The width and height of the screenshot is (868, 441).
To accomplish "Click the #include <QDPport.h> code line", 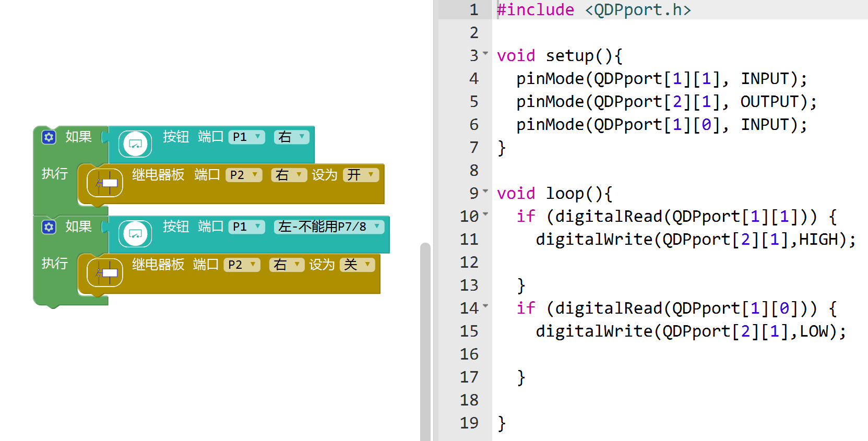I will click(594, 10).
